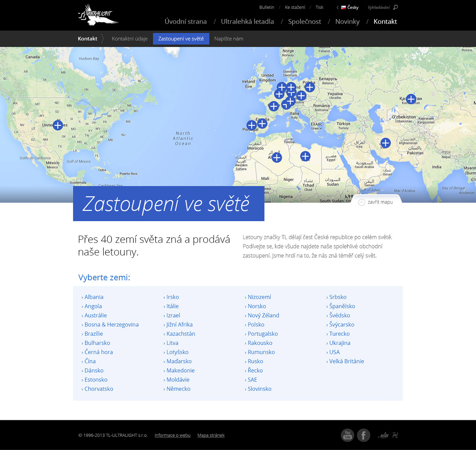Switch to Napište nám tab
Image resolution: width=476 pixels, height=450 pixels.
(x=229, y=39)
